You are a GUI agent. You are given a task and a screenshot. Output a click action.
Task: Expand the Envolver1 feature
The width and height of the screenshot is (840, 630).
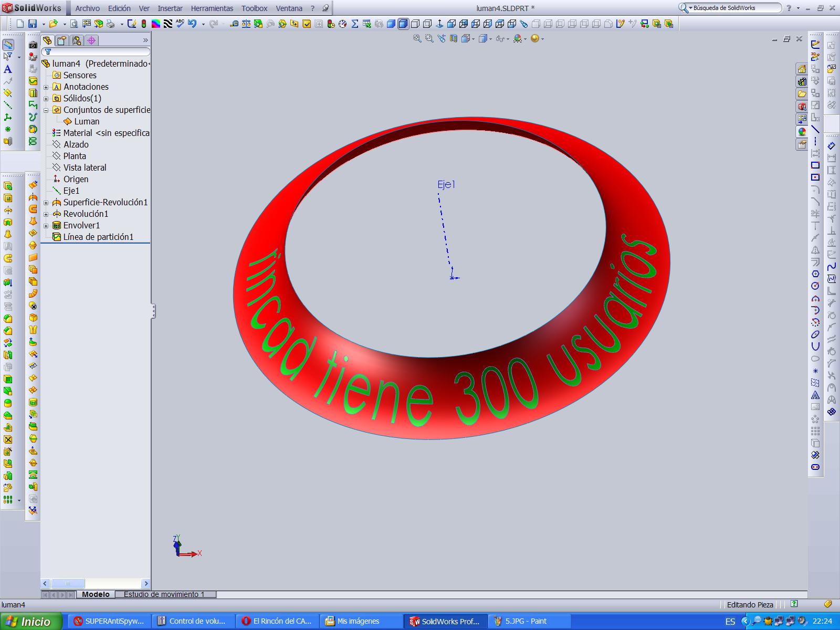46,226
